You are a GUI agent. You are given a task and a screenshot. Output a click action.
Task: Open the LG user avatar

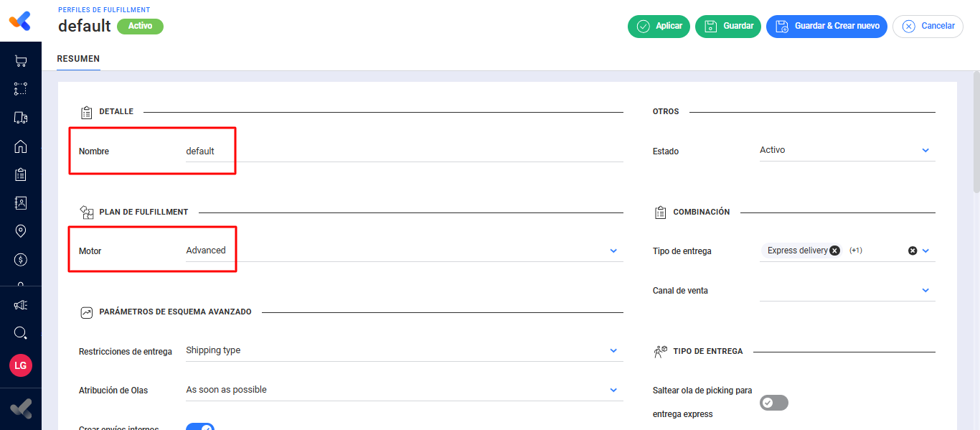coord(21,365)
